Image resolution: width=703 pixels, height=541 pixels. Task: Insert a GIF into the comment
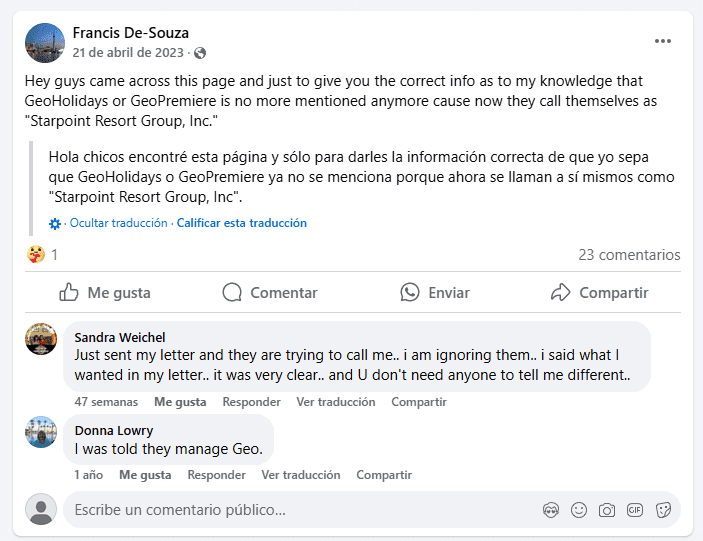click(635, 510)
